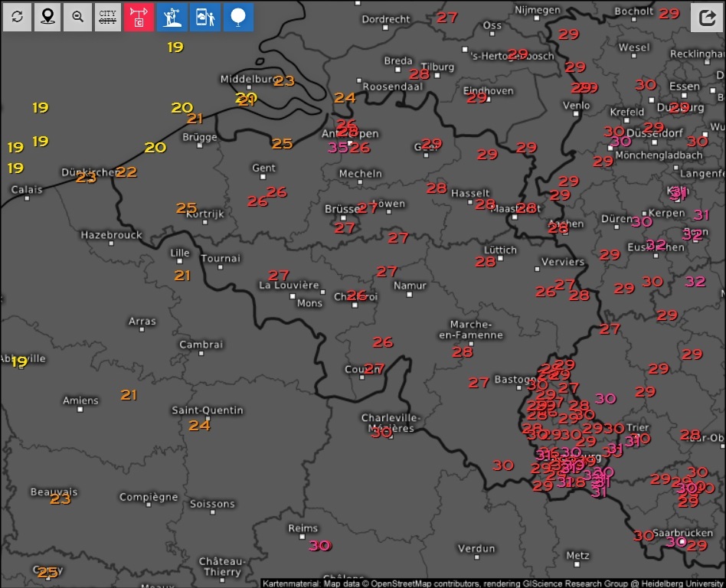This screenshot has width=726, height=588.
Task: Click the 24 reading near Roosendaal
Action: (x=345, y=98)
